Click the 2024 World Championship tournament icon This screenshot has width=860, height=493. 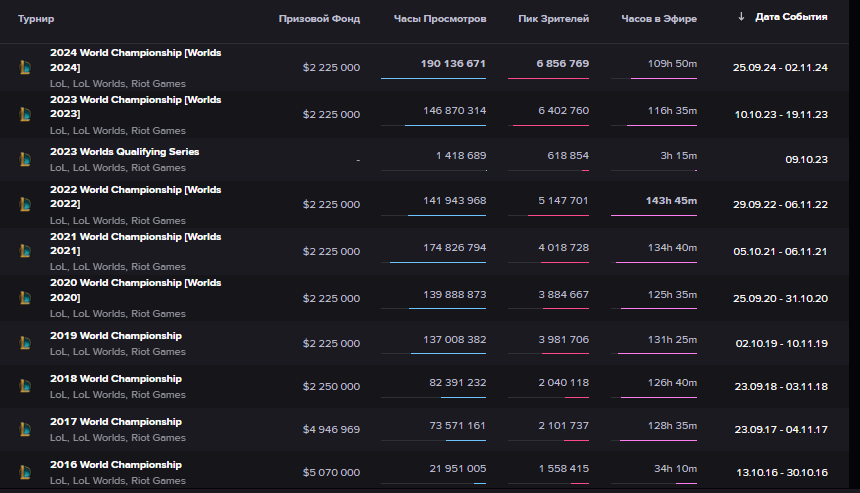click(x=25, y=68)
